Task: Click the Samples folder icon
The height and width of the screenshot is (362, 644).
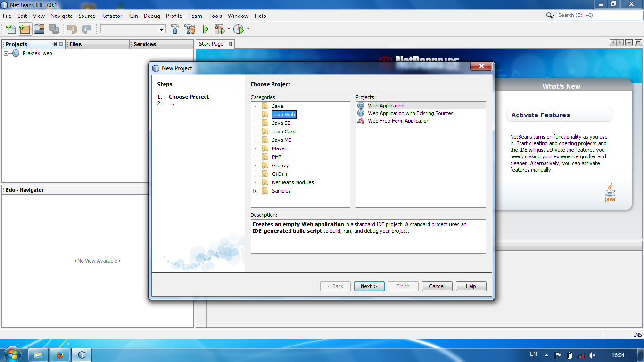Action: pyautogui.click(x=265, y=191)
